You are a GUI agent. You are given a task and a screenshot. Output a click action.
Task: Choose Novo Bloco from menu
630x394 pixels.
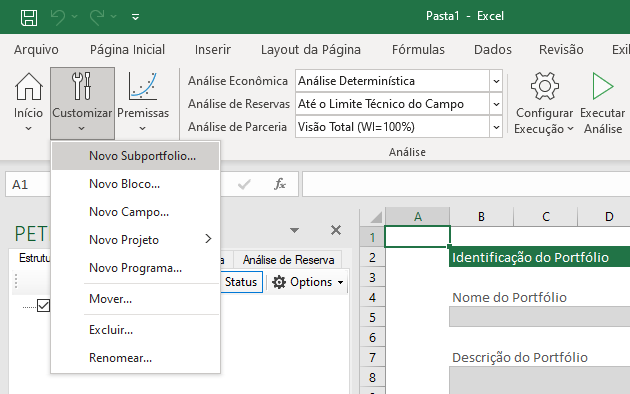coord(135,184)
